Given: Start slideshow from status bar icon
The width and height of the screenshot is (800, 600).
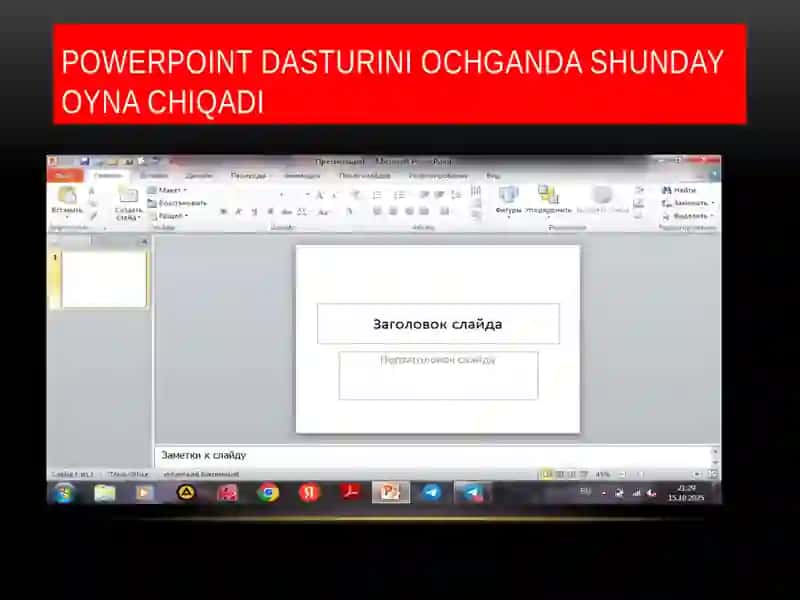Looking at the screenshot, I should [584, 474].
